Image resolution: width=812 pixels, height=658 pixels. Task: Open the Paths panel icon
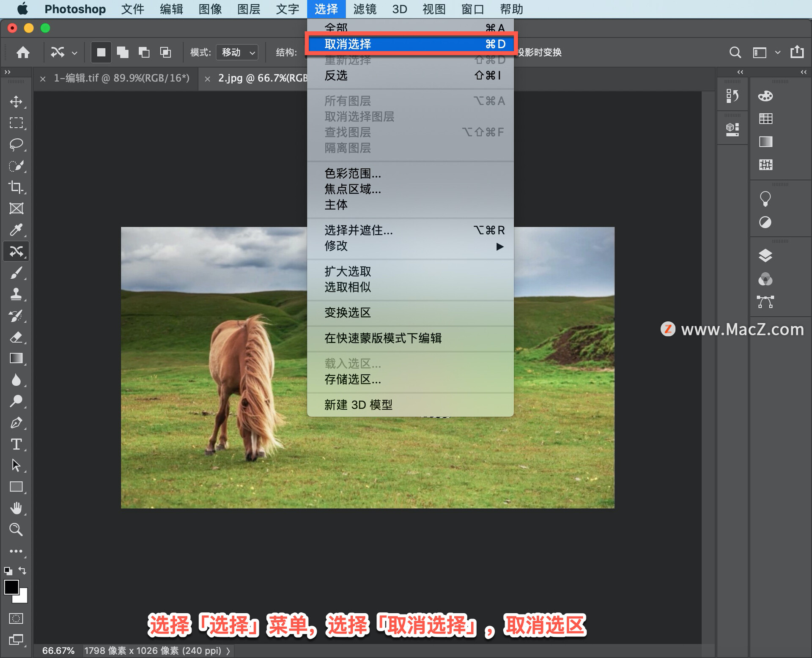[x=765, y=302]
